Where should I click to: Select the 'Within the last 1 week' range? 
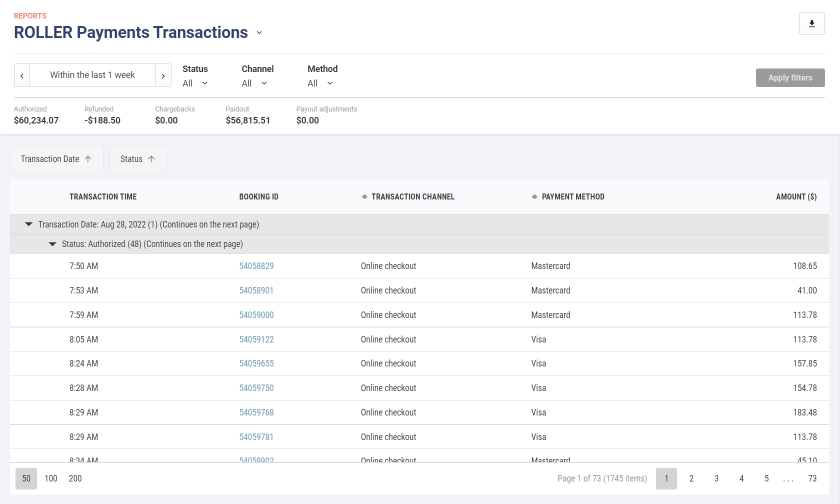pos(92,75)
